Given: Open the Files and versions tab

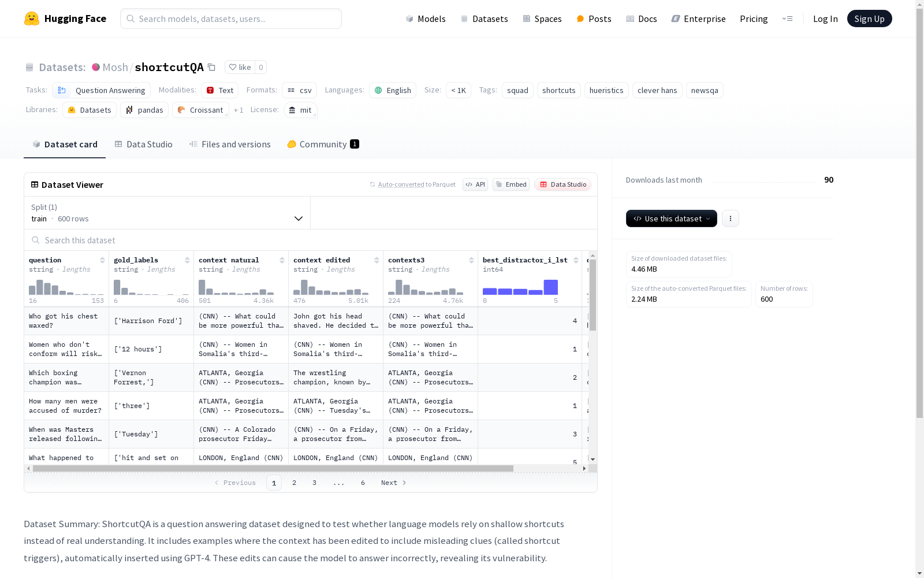Looking at the screenshot, I should tap(230, 144).
